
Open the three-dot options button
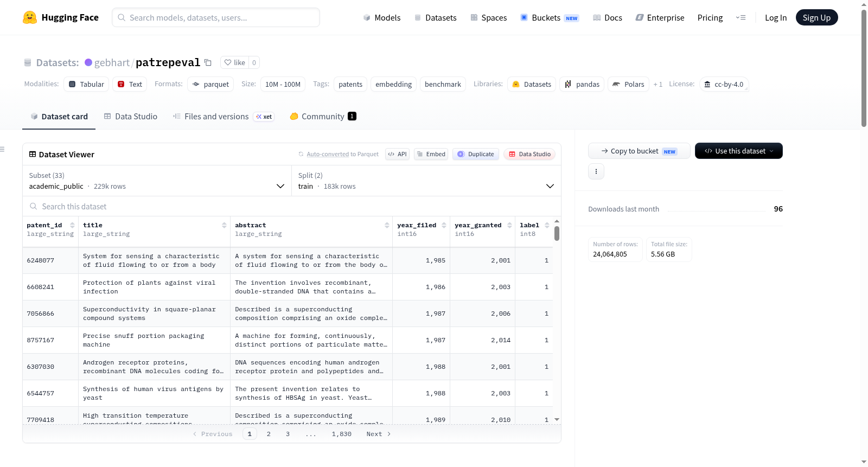pyautogui.click(x=596, y=171)
